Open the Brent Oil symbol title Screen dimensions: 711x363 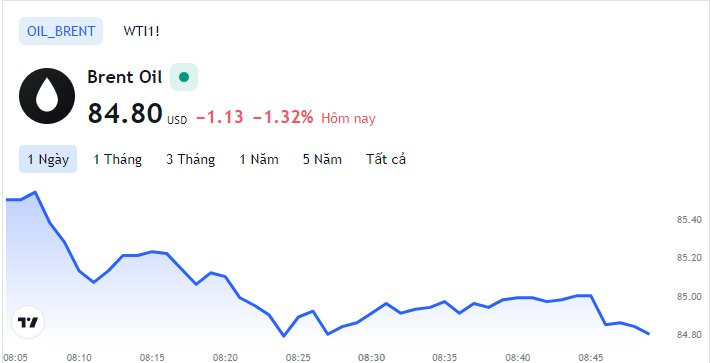tap(125, 77)
